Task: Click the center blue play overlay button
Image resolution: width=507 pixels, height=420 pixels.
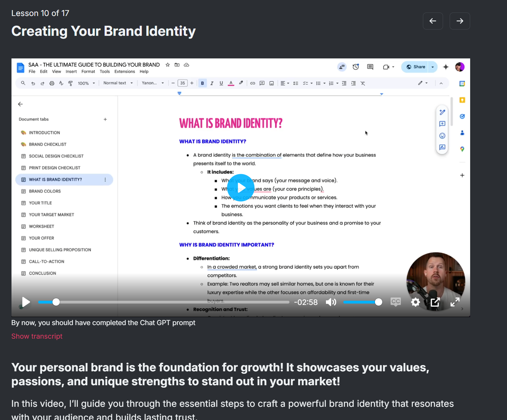Action: point(241,188)
